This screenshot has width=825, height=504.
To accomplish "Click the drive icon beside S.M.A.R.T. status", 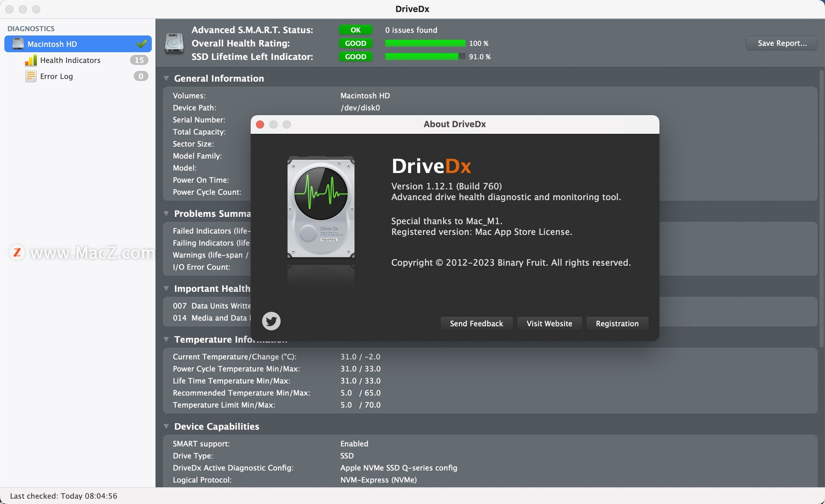I will pos(174,43).
